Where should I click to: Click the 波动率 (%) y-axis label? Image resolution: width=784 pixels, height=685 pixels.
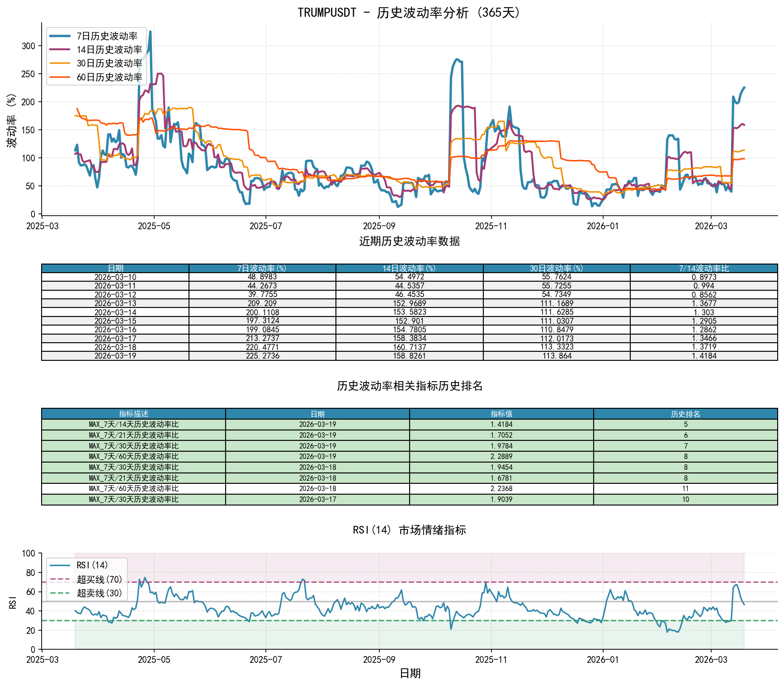[12, 120]
